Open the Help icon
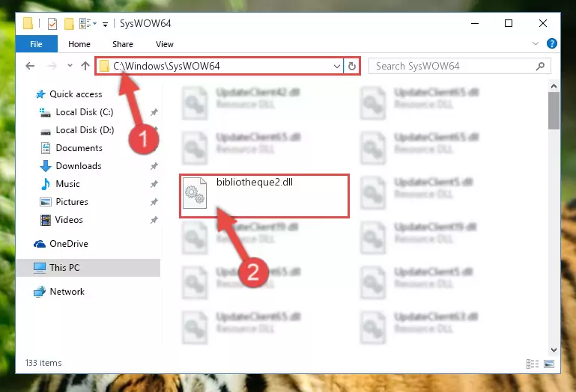The image size is (576, 392). click(552, 43)
